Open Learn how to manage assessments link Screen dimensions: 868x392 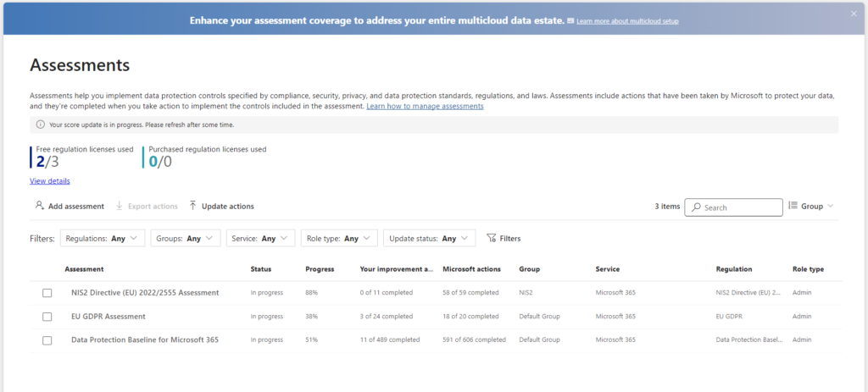pos(425,107)
